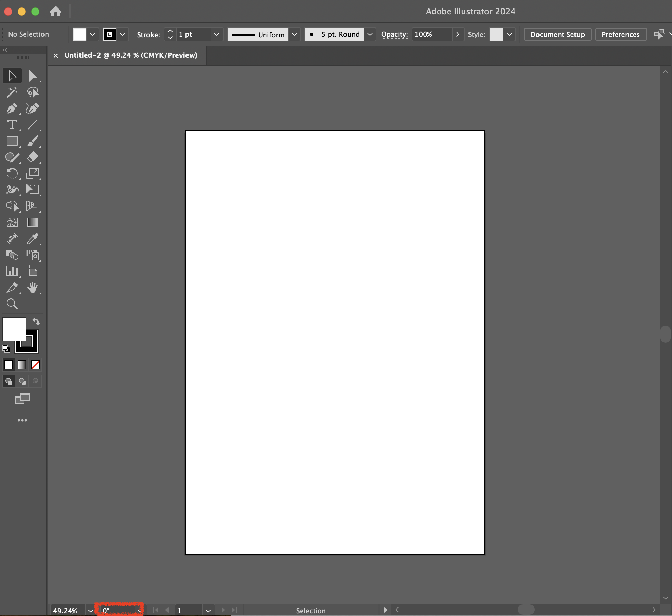Image resolution: width=672 pixels, height=616 pixels.
Task: Switch to Draw Behind mode
Action: pos(22,381)
